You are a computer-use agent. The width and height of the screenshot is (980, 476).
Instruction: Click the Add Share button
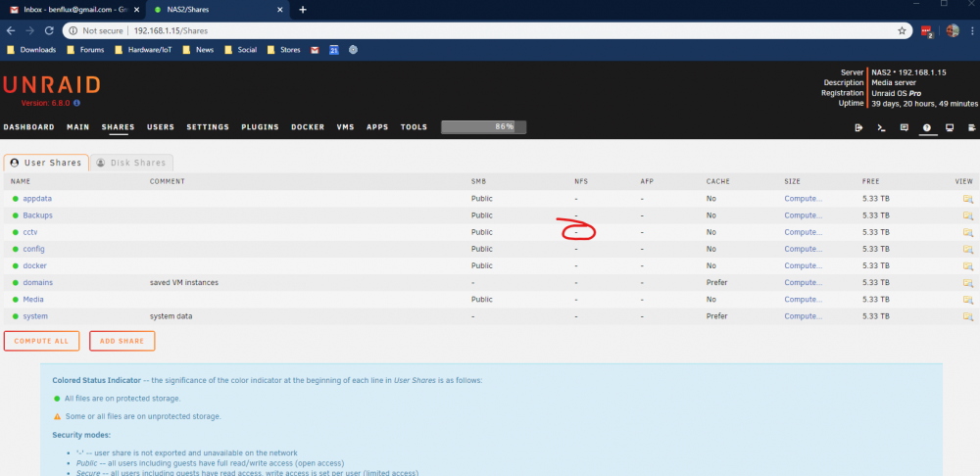[x=122, y=341]
